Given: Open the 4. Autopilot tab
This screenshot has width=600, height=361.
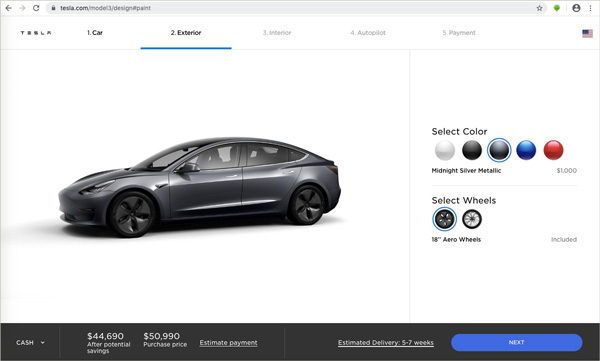Looking at the screenshot, I should point(368,33).
